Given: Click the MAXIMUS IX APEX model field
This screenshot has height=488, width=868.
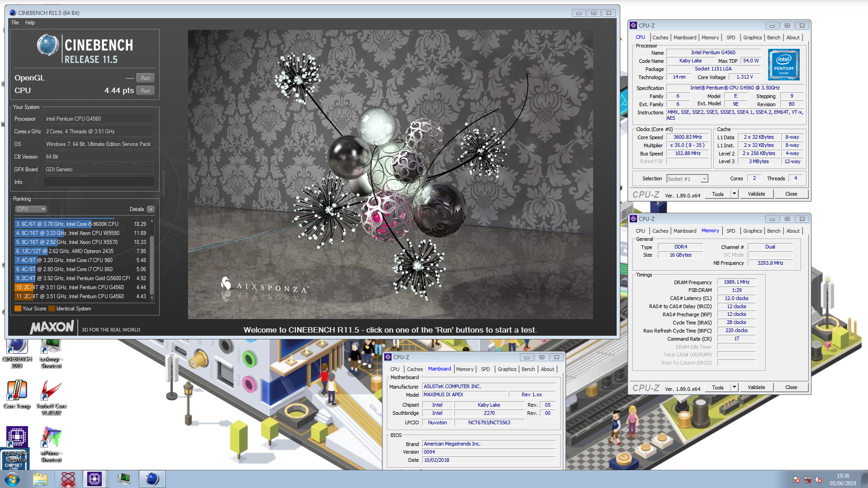Looking at the screenshot, I should [465, 395].
